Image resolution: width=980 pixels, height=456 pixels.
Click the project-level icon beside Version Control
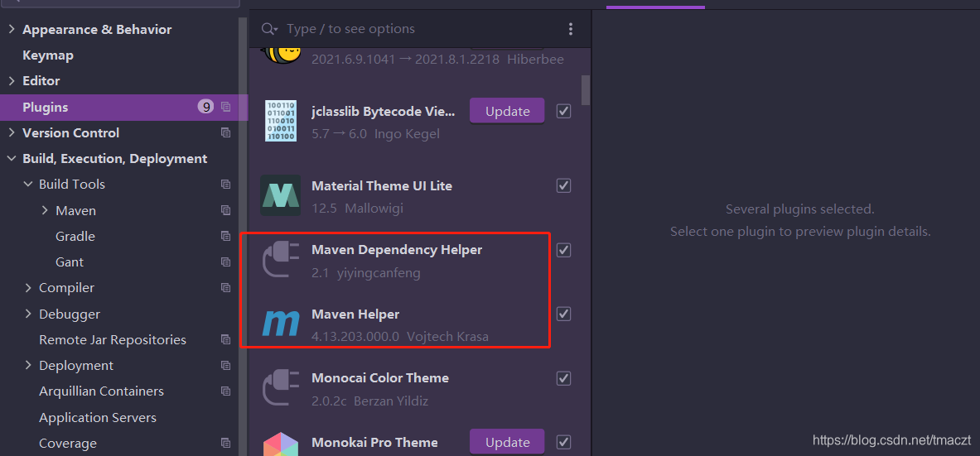tap(225, 132)
